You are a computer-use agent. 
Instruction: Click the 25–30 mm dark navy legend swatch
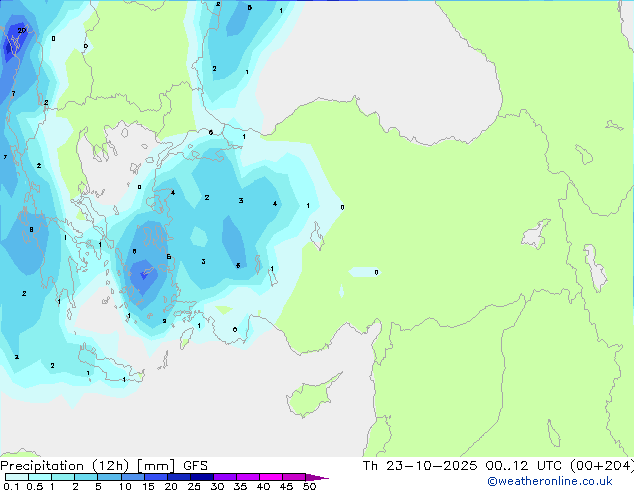[202, 477]
